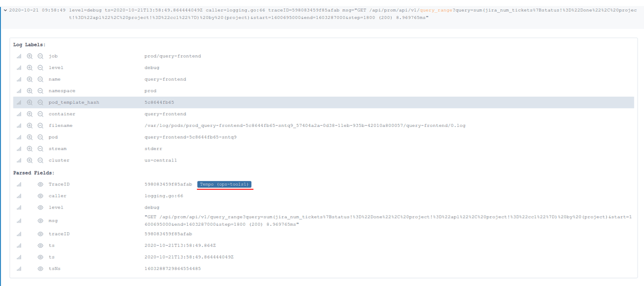644x286 pixels.
Task: Show statistics for cluster label
Action: (x=18, y=160)
